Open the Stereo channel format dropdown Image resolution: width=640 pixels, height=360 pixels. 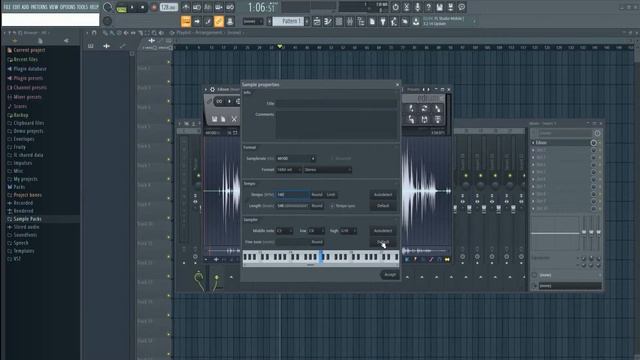coord(327,170)
